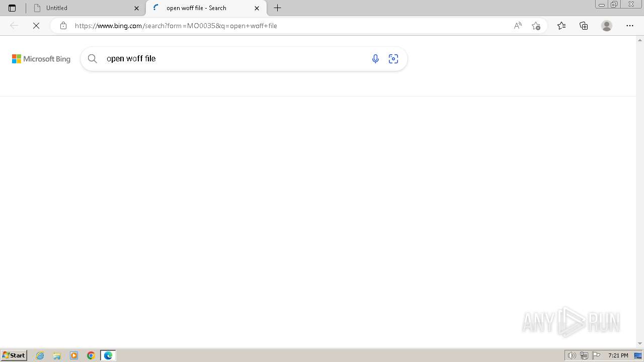View site information lock icon
The width and height of the screenshot is (644, 362).
click(63, 26)
